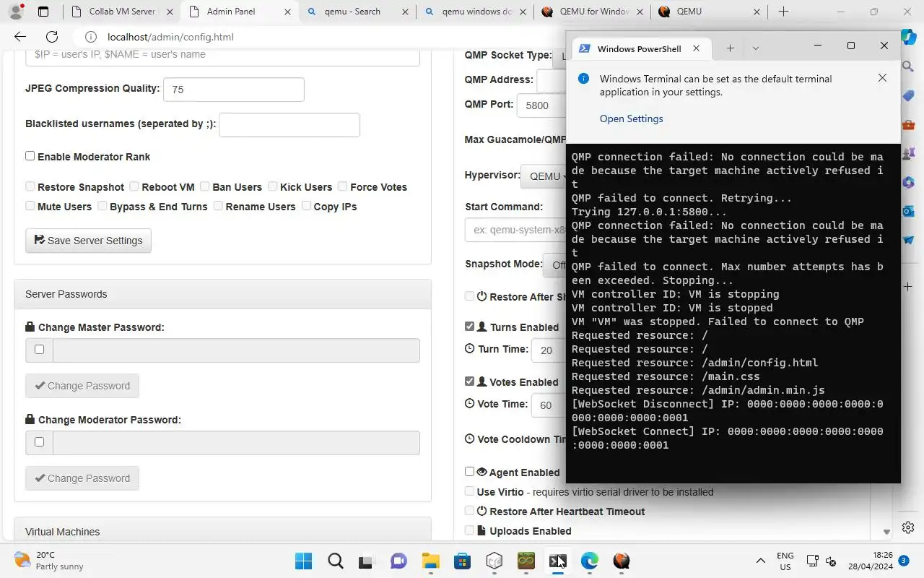Click Save Server Settings button
The width and height of the screenshot is (924, 578).
88,241
